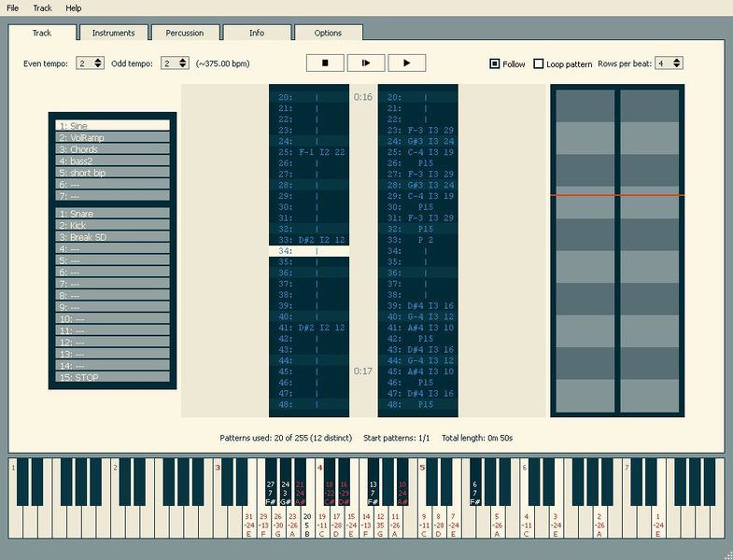Adjust the Odd tempo spinner arrows
733x560 pixels.
point(181,63)
